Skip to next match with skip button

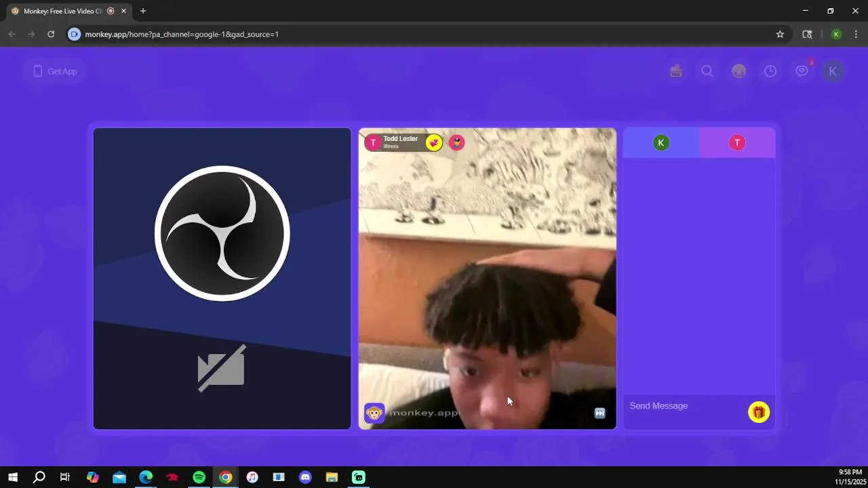(x=599, y=413)
